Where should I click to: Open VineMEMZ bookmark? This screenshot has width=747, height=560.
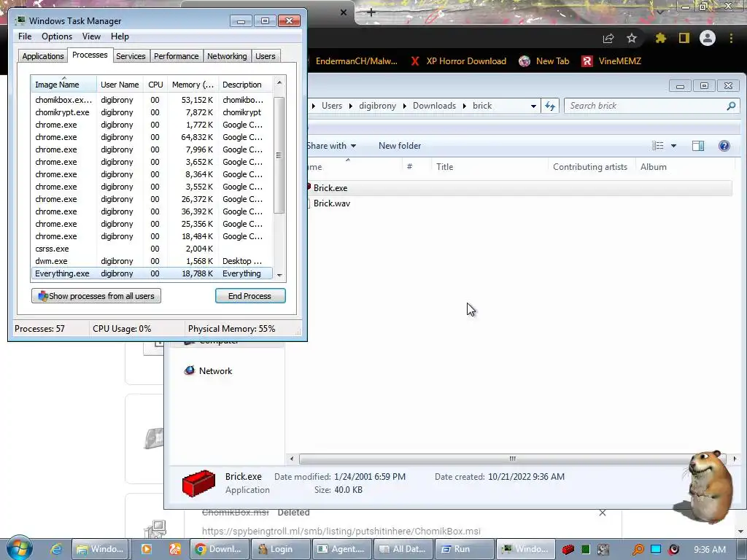pos(611,61)
